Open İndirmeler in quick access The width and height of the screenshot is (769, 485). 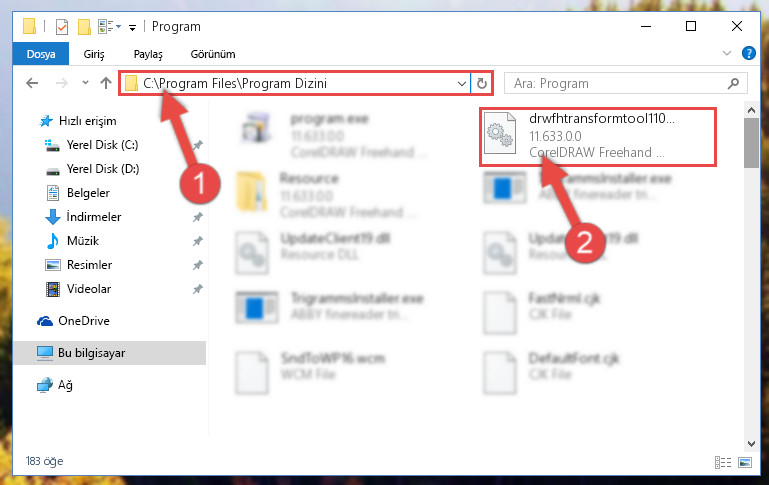coord(94,217)
